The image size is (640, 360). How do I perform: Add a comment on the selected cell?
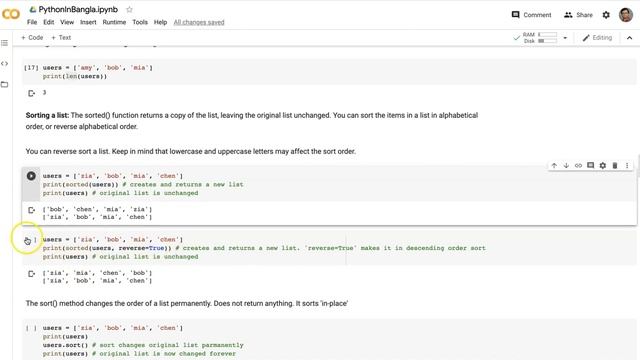[591, 165]
